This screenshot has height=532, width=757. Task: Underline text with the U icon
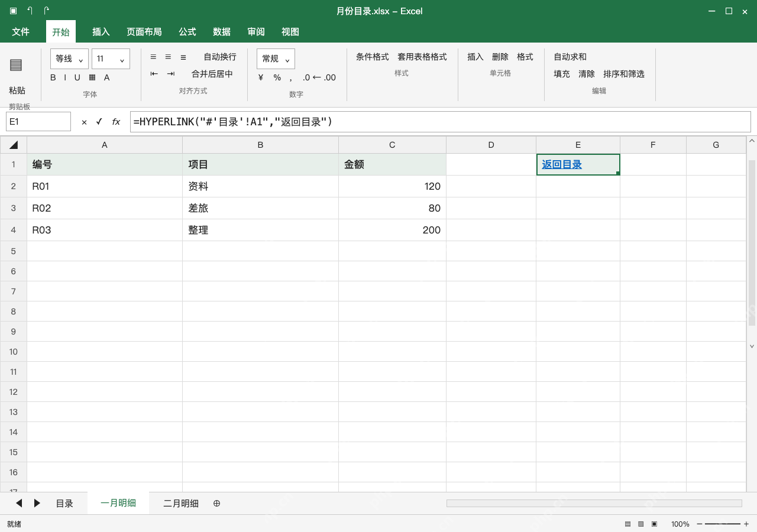[77, 77]
